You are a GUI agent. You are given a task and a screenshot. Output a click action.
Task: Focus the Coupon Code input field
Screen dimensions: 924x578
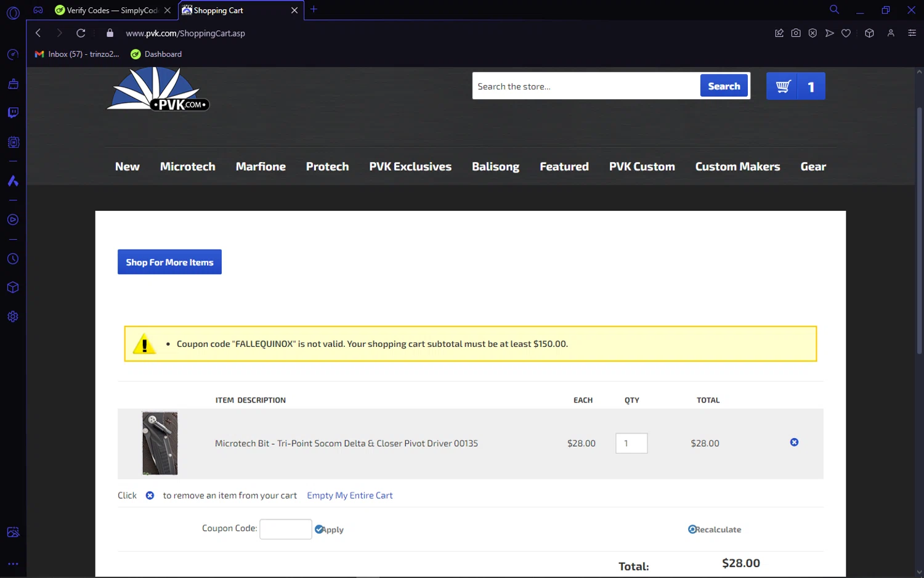click(x=286, y=529)
